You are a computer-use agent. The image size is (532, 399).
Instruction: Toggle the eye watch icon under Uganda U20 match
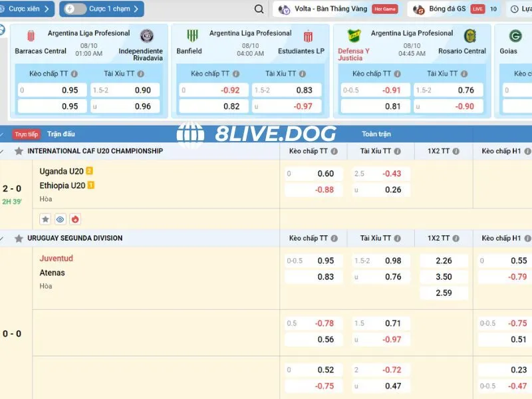[60, 219]
